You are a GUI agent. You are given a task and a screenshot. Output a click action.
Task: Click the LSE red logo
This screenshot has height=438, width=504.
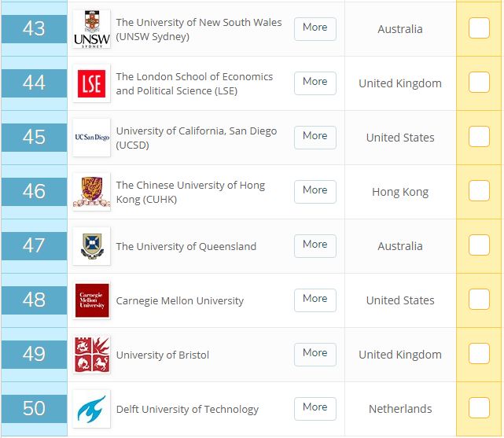(x=91, y=83)
